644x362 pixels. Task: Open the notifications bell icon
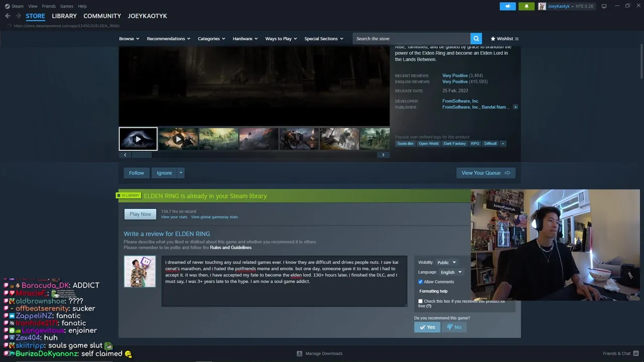tap(526, 6)
